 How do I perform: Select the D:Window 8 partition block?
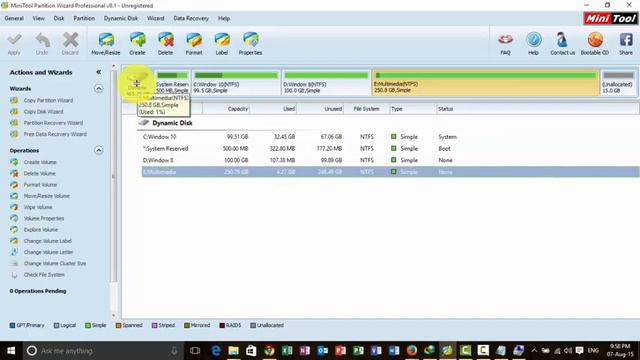coord(326,82)
